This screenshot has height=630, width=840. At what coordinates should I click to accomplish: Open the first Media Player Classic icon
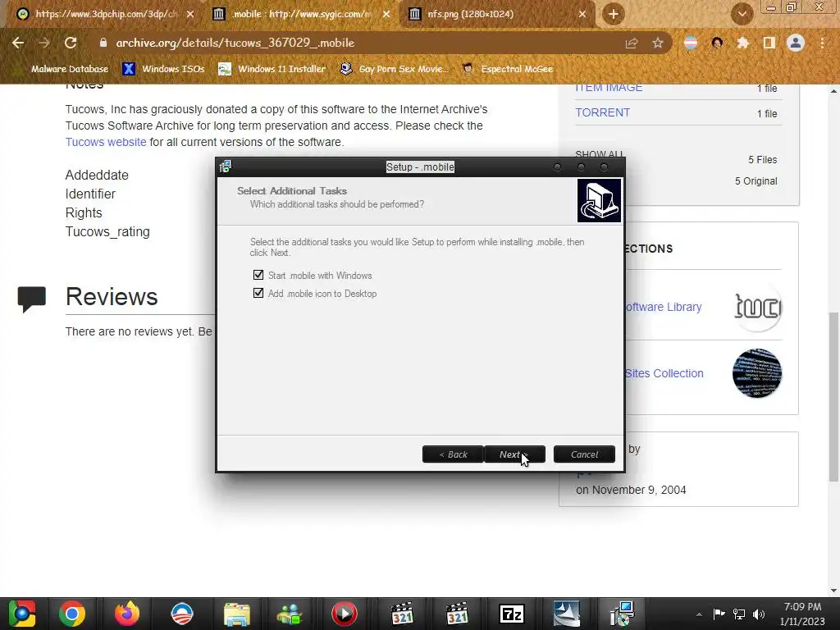coord(402,614)
